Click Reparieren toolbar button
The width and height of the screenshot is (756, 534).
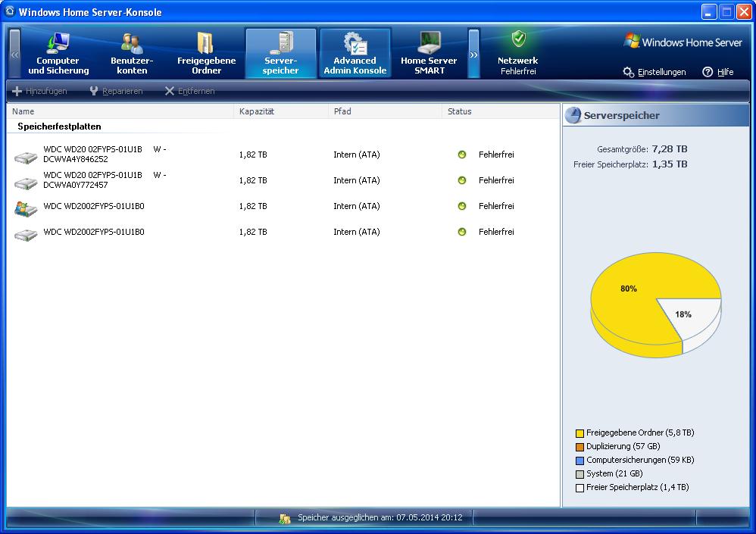pos(116,91)
